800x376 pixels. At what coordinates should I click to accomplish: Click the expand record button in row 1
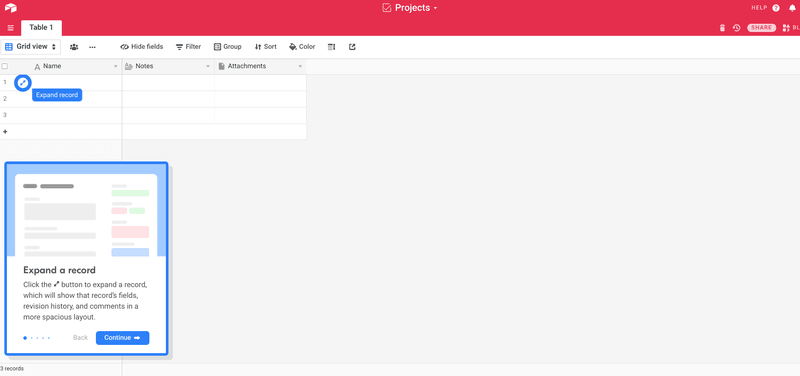(22, 83)
